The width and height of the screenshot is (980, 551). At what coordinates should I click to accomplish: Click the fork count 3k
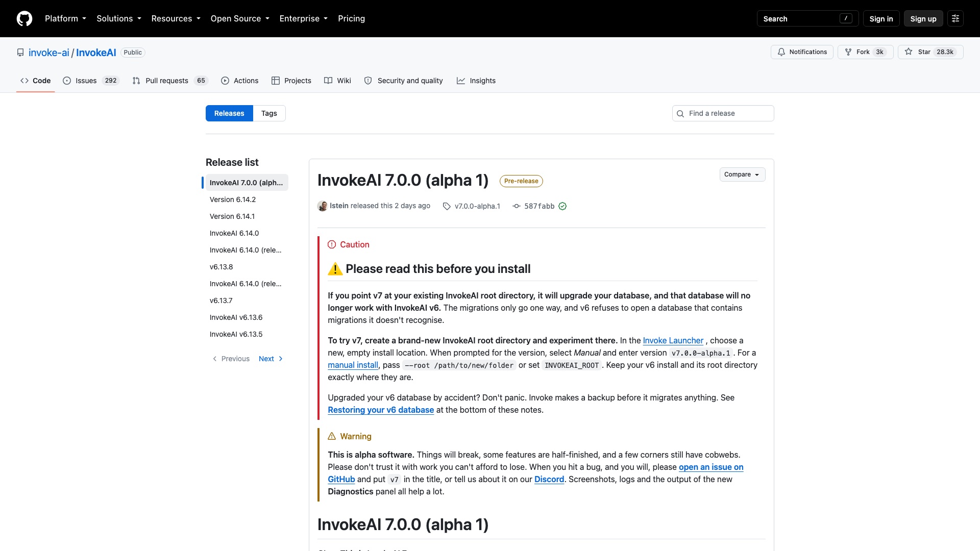(x=879, y=52)
